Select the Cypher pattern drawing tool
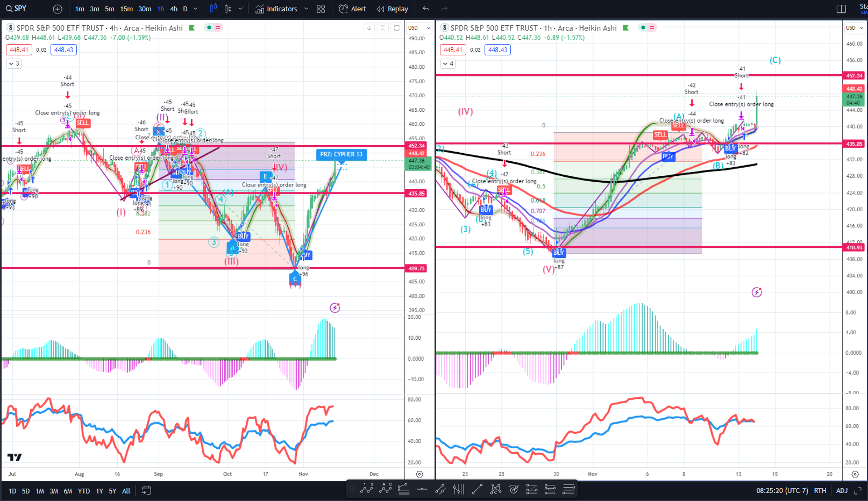The width and height of the screenshot is (868, 501). pos(495,489)
